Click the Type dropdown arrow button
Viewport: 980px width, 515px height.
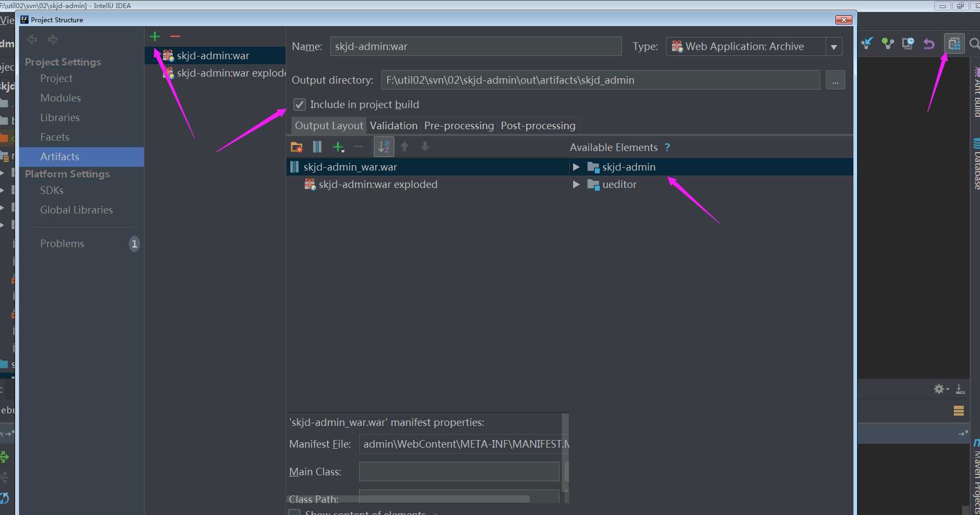834,47
